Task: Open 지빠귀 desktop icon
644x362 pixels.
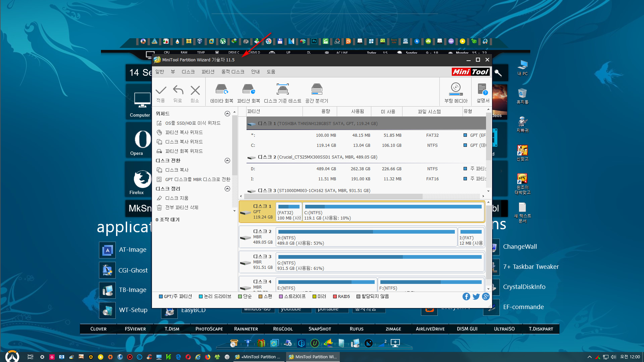Action: click(x=522, y=125)
